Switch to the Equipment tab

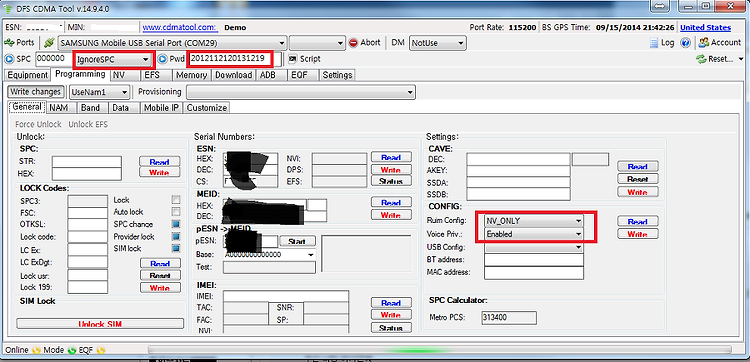click(x=28, y=75)
